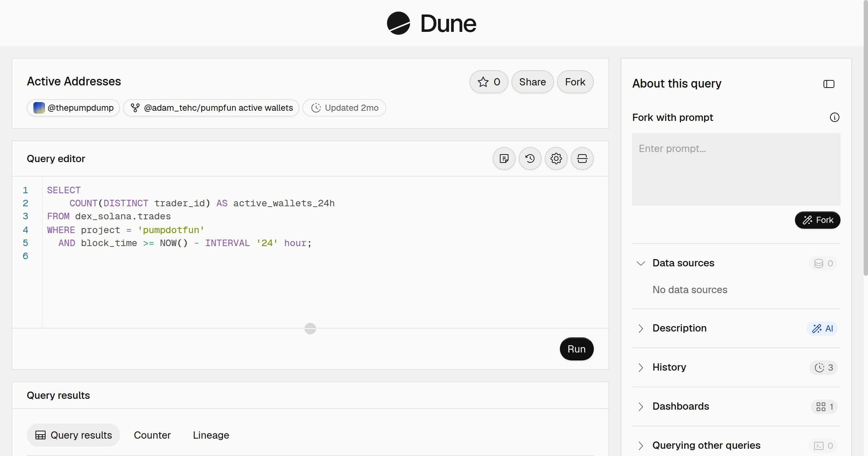Click Querying other queries count badge

pyautogui.click(x=824, y=446)
